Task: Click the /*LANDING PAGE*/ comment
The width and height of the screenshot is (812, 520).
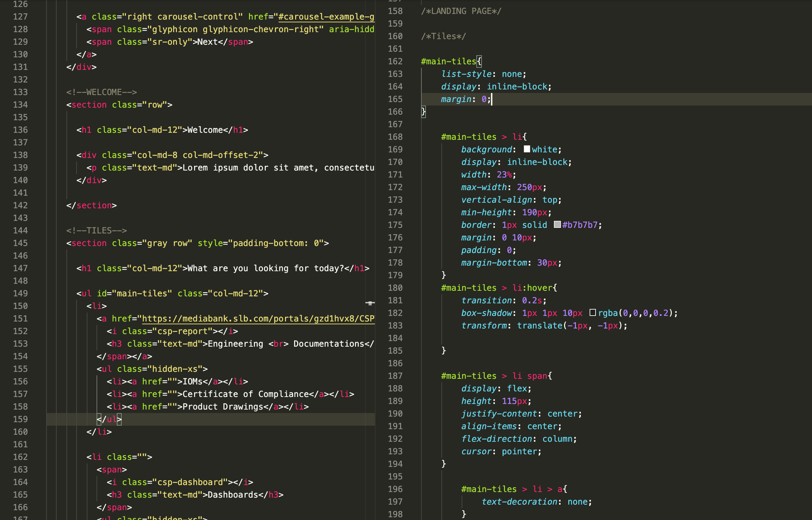Action: click(x=461, y=11)
